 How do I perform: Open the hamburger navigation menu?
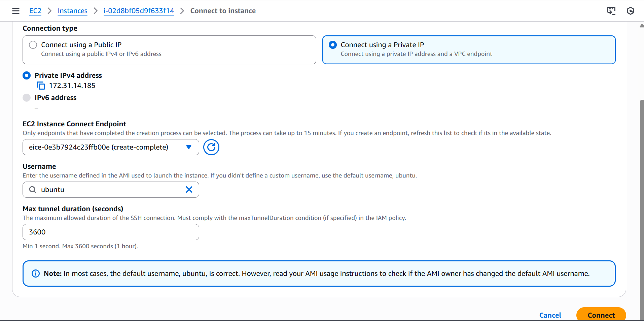(x=16, y=11)
